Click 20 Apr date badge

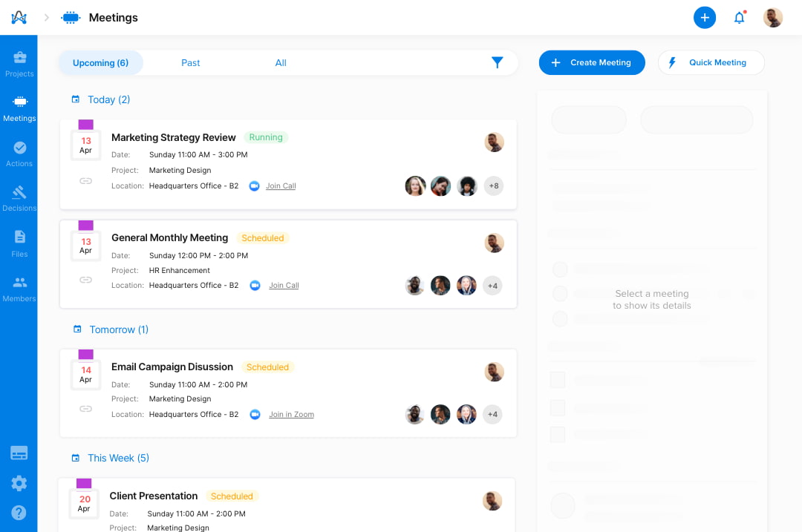(85, 503)
